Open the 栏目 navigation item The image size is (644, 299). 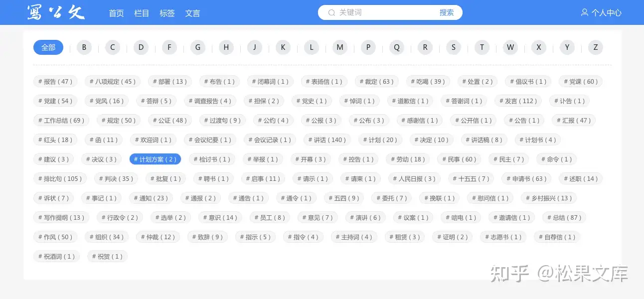click(142, 13)
